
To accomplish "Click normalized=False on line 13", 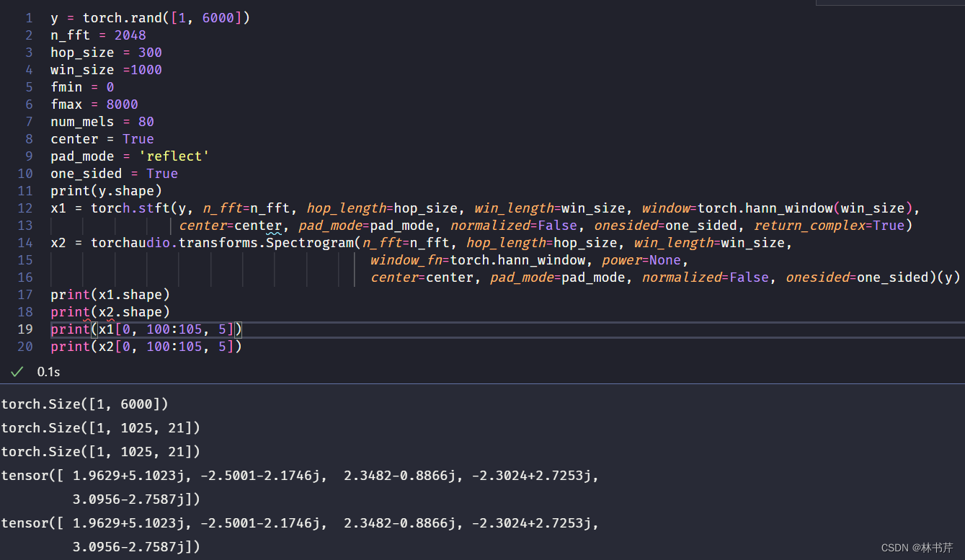I will coord(514,226).
